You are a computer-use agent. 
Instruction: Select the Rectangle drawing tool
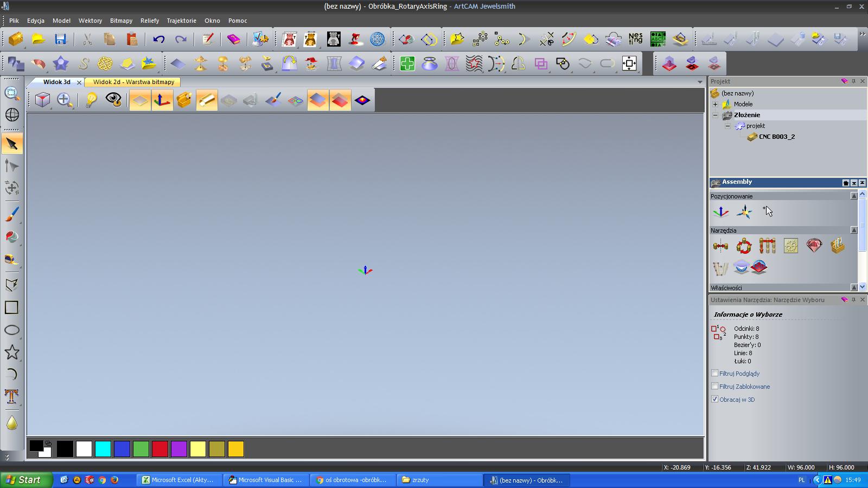point(12,307)
